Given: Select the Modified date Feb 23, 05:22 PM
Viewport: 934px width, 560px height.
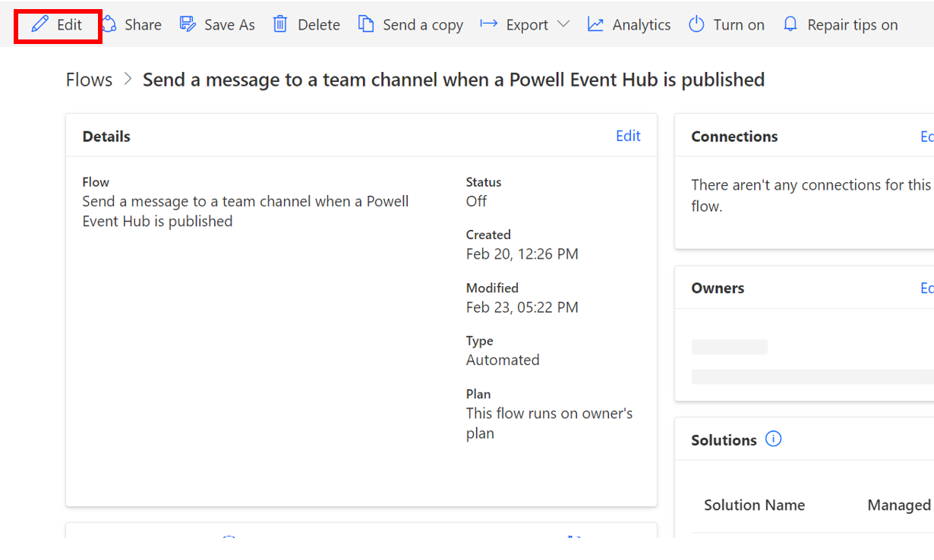Looking at the screenshot, I should click(522, 307).
